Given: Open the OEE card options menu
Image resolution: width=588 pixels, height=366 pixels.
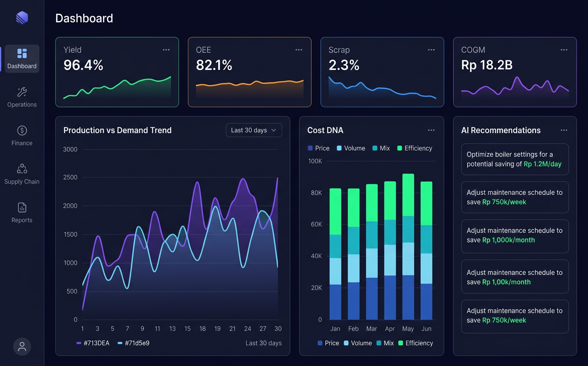Looking at the screenshot, I should tap(299, 50).
